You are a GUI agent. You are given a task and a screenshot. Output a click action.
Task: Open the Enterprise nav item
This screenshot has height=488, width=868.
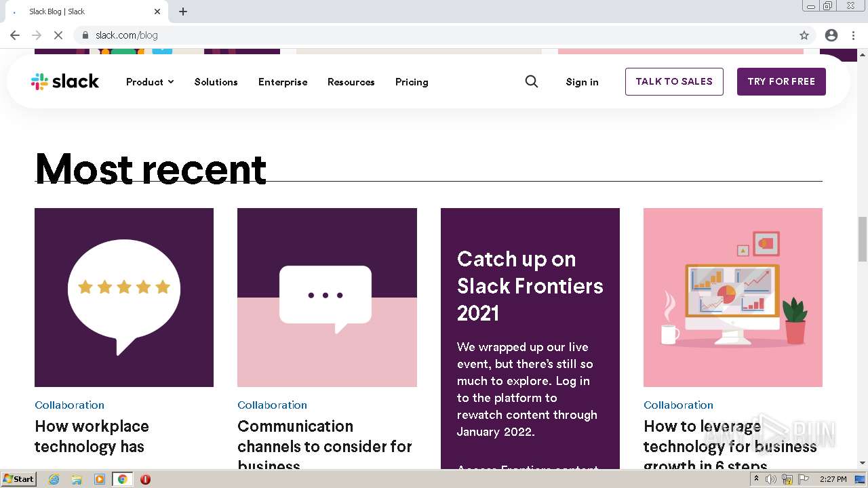pos(283,82)
